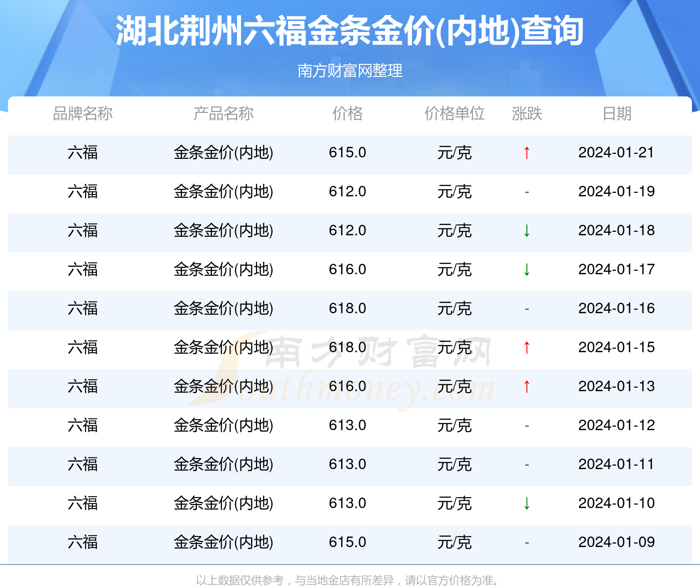The image size is (700, 588).
Task: Click the 品牌名称 column header
Action: pos(83,113)
